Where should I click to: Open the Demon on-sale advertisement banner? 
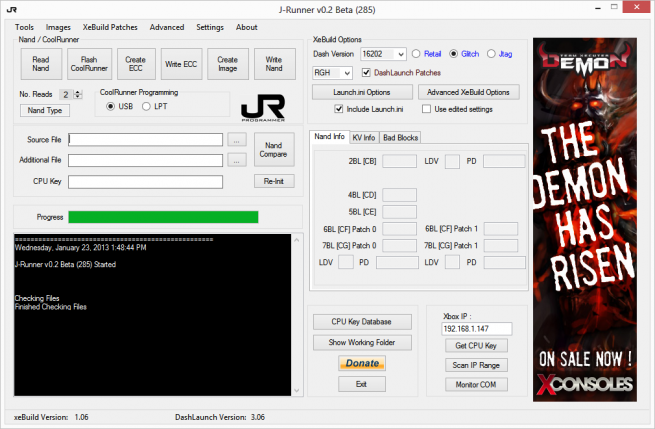tap(585, 216)
